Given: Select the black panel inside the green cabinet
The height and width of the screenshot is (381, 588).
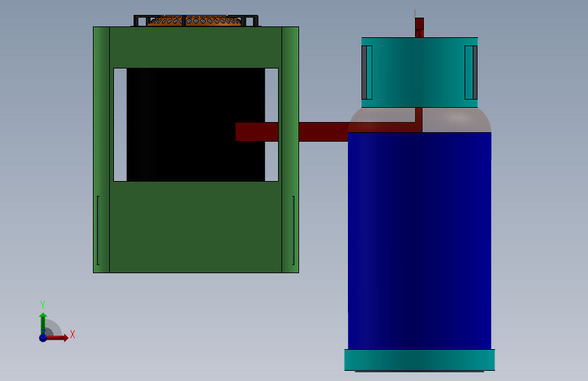Looking at the screenshot, I should (x=196, y=125).
